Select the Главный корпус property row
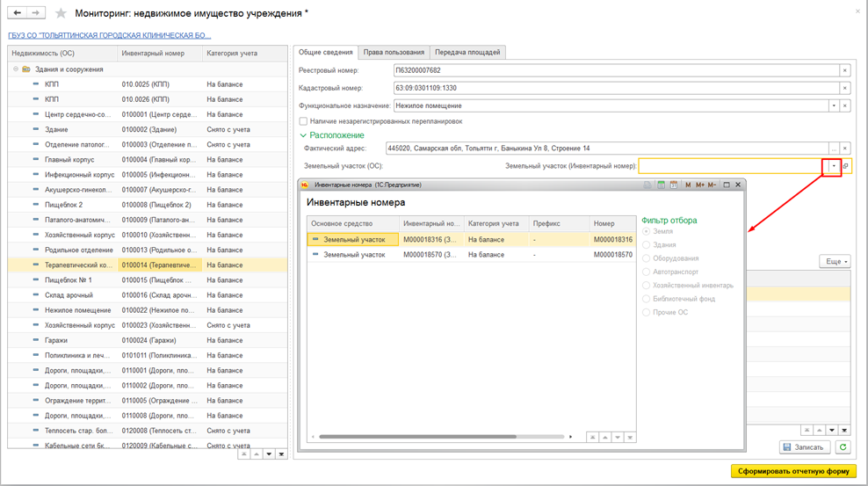868x486 pixels. [148, 159]
